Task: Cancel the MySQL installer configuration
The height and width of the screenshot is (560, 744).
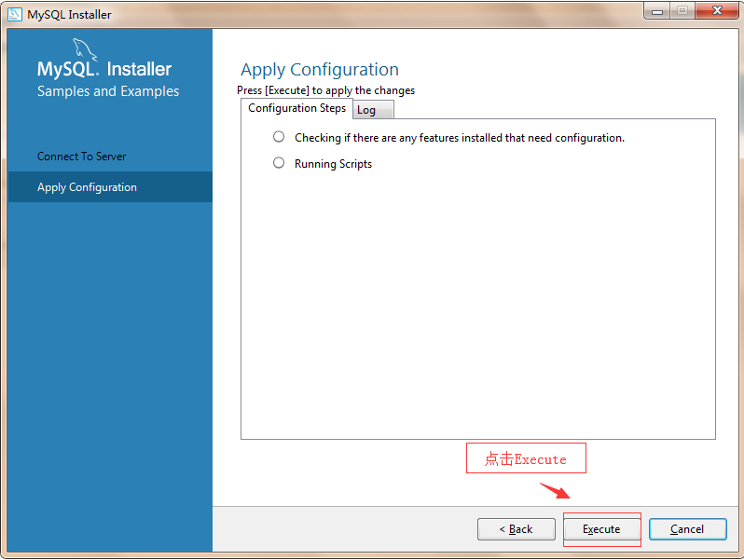Action: [687, 529]
